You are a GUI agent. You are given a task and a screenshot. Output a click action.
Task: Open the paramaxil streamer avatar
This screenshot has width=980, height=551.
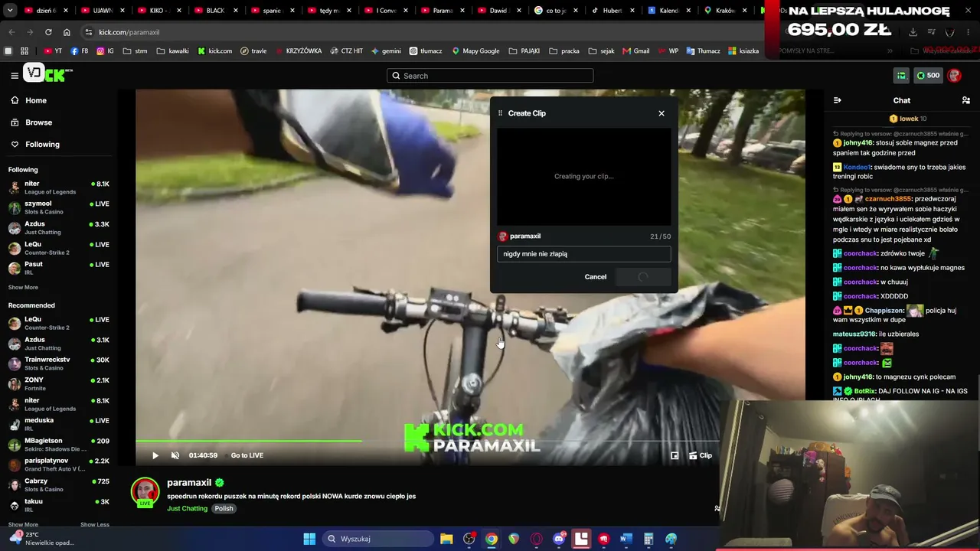(x=145, y=492)
